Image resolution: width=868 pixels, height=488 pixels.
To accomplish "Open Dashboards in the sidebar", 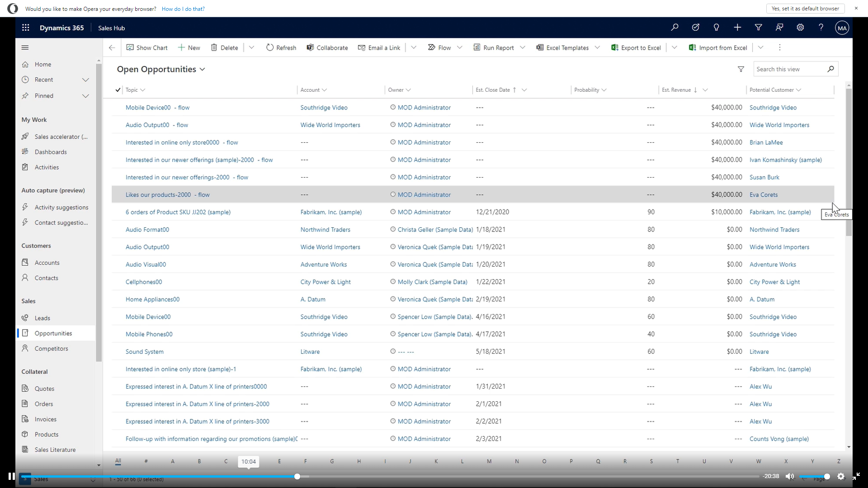I will coord(51,152).
